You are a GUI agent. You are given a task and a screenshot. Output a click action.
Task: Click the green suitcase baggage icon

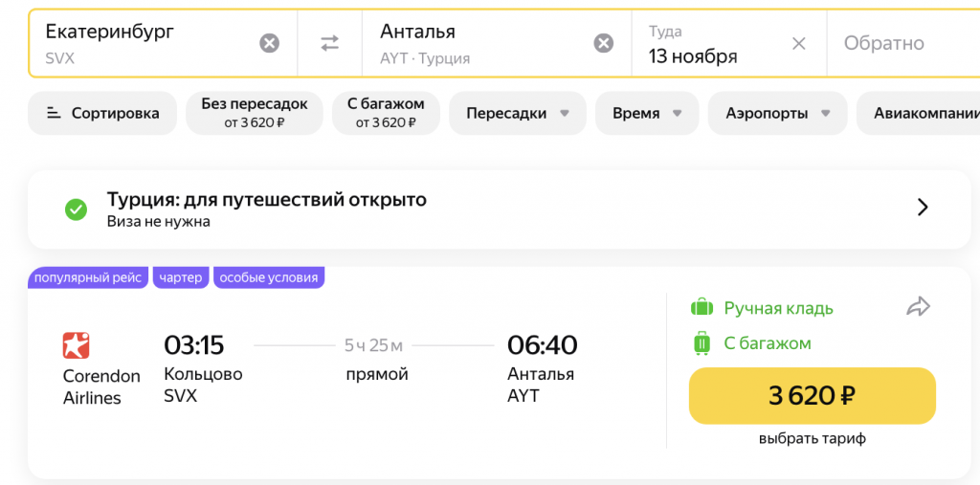click(702, 343)
